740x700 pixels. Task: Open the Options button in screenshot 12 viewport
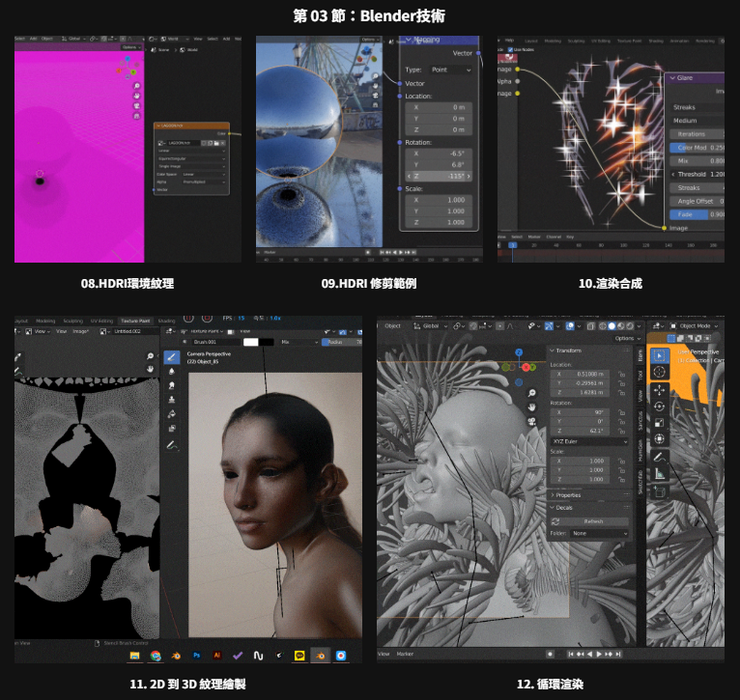tap(628, 338)
